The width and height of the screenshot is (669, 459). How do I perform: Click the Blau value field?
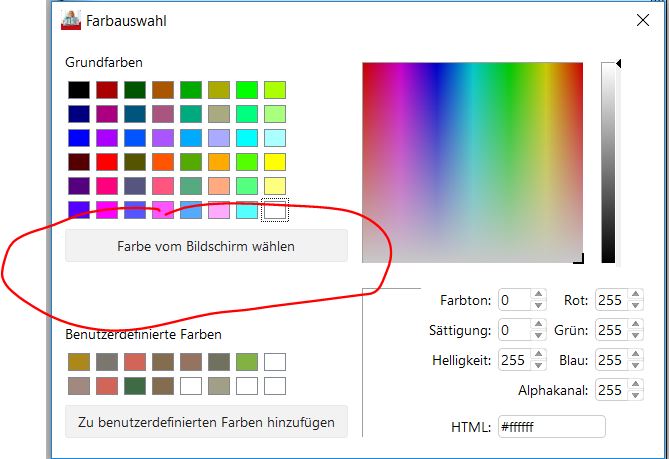(612, 360)
